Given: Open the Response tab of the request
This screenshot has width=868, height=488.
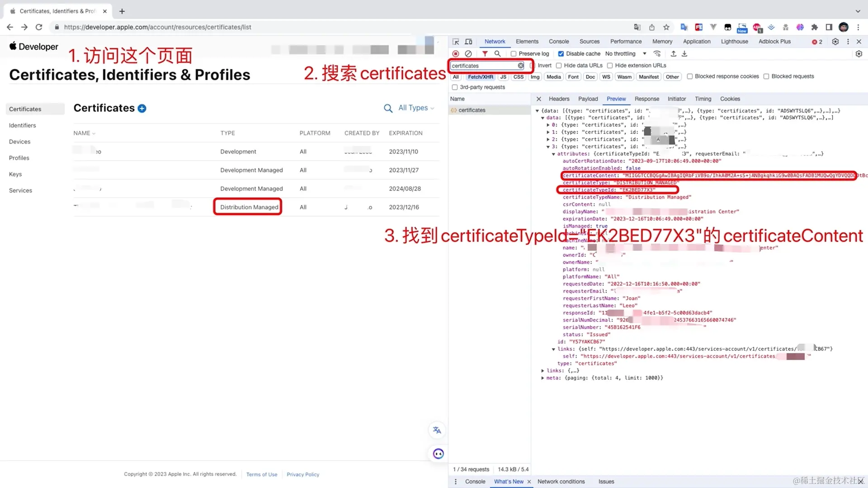Looking at the screenshot, I should tap(647, 99).
